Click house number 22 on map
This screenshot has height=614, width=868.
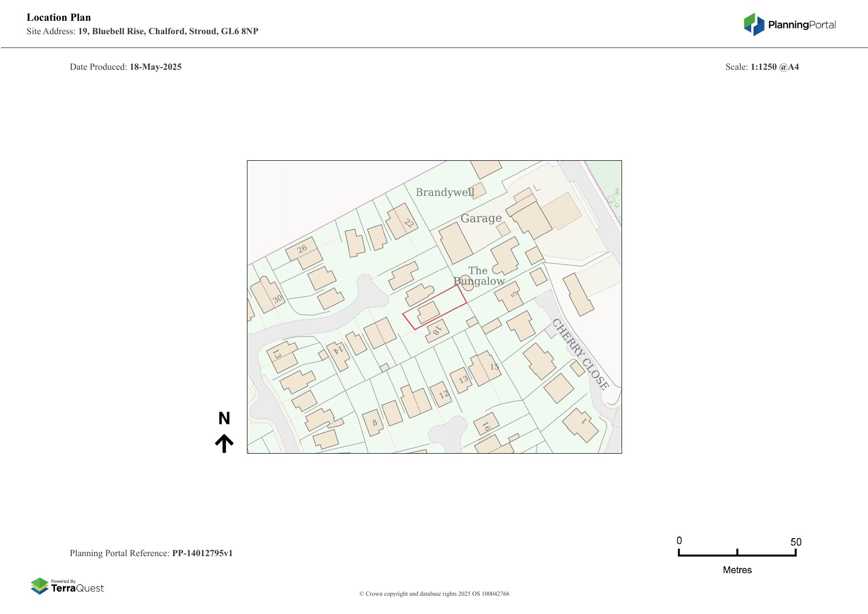pos(409,223)
